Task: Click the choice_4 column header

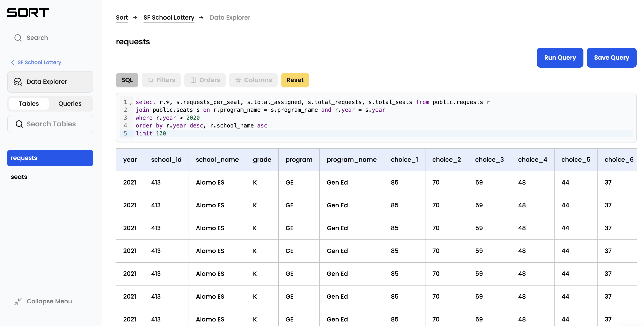Action: tap(533, 160)
